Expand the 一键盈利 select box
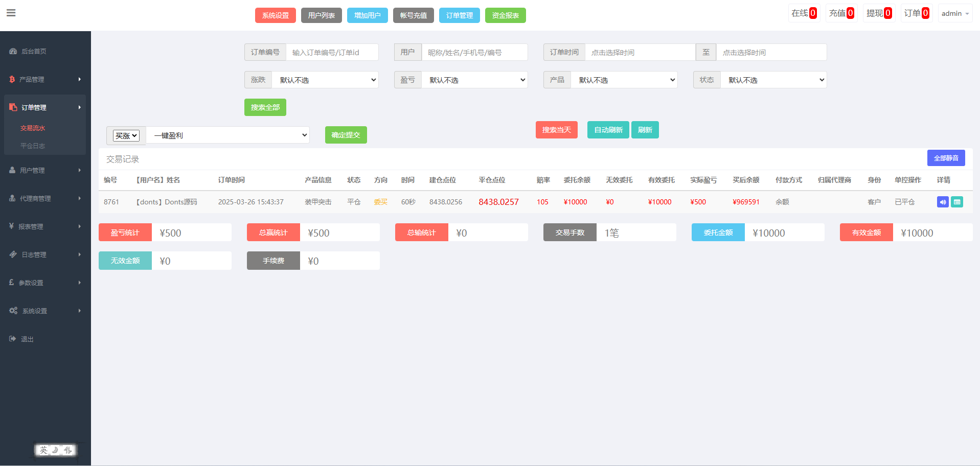The image size is (980, 466). point(227,135)
